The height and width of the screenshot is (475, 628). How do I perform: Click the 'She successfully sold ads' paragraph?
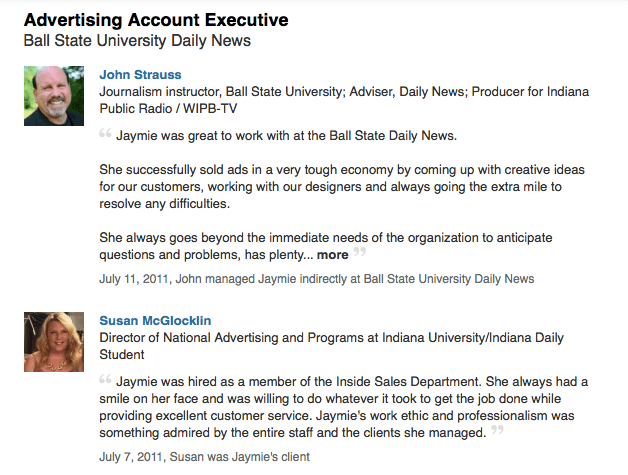(x=342, y=186)
